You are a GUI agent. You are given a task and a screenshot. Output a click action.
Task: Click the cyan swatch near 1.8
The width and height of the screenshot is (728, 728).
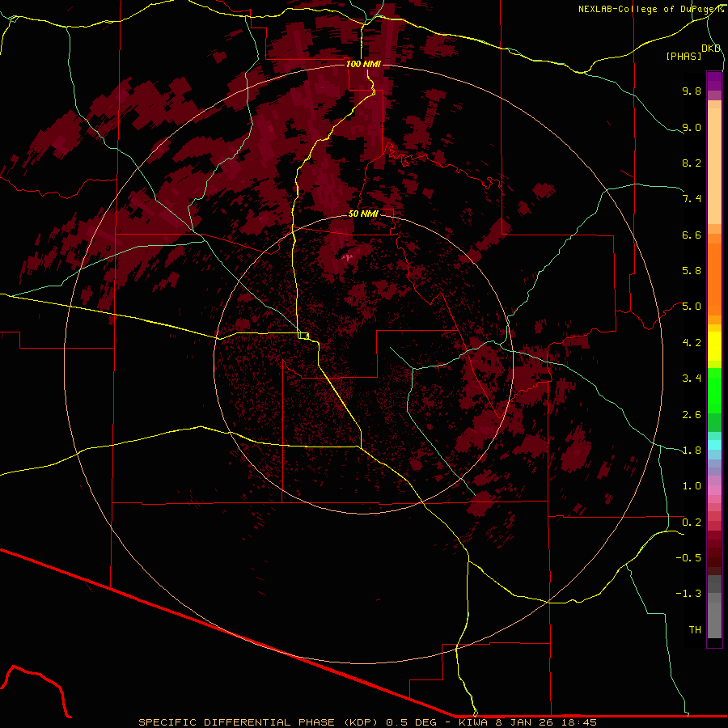[714, 445]
